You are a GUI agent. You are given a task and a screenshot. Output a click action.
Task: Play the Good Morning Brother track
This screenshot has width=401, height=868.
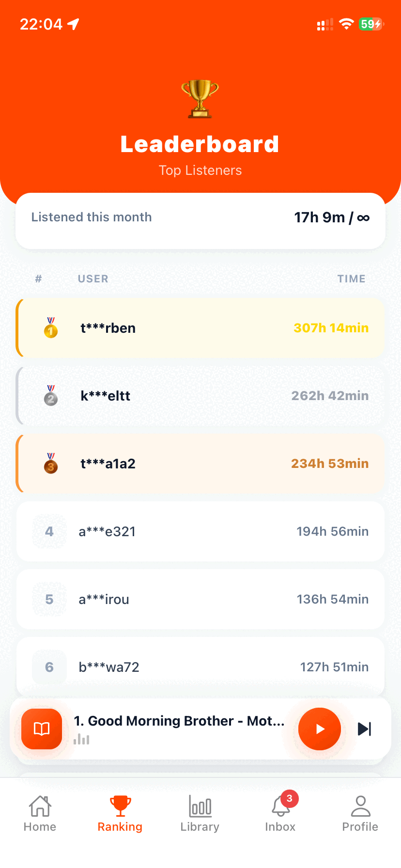pyautogui.click(x=320, y=728)
